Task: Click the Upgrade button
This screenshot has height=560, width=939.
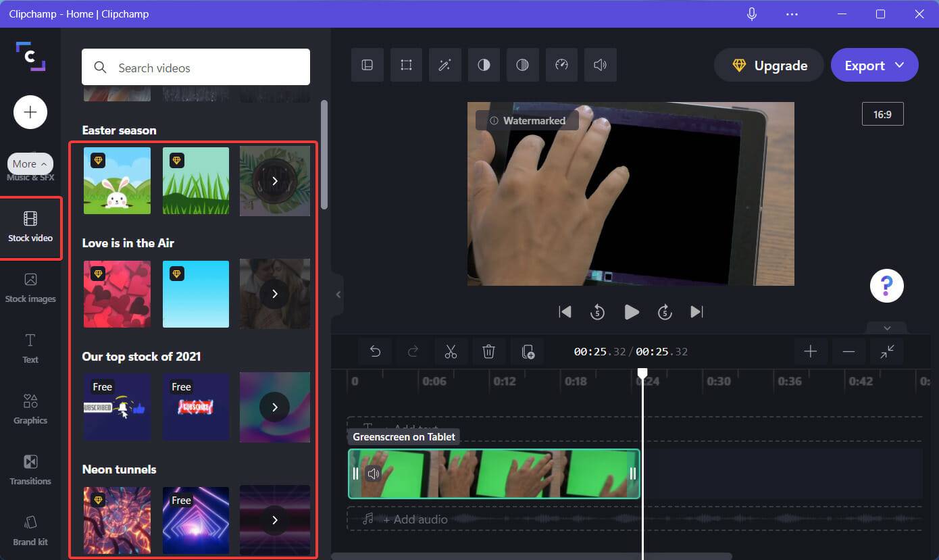Action: 768,65
